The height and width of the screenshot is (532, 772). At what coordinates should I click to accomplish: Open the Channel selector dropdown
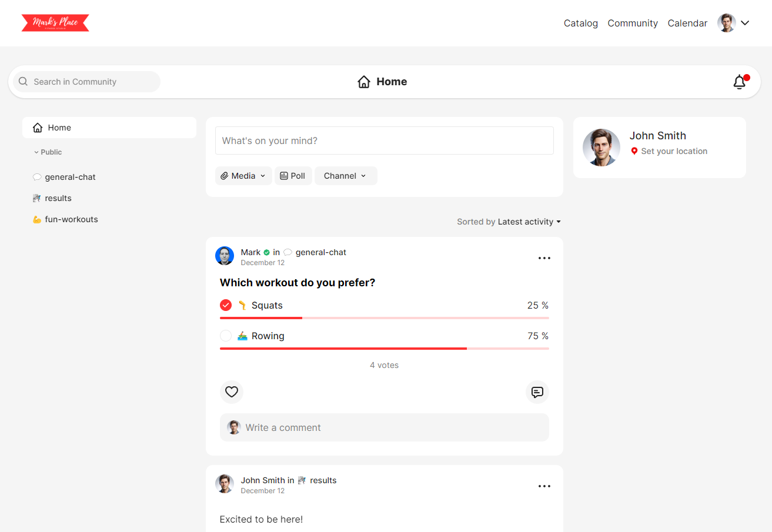(346, 176)
